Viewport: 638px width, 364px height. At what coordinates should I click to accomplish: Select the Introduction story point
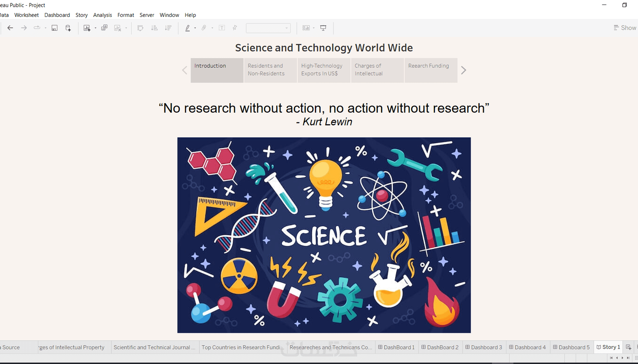click(217, 70)
